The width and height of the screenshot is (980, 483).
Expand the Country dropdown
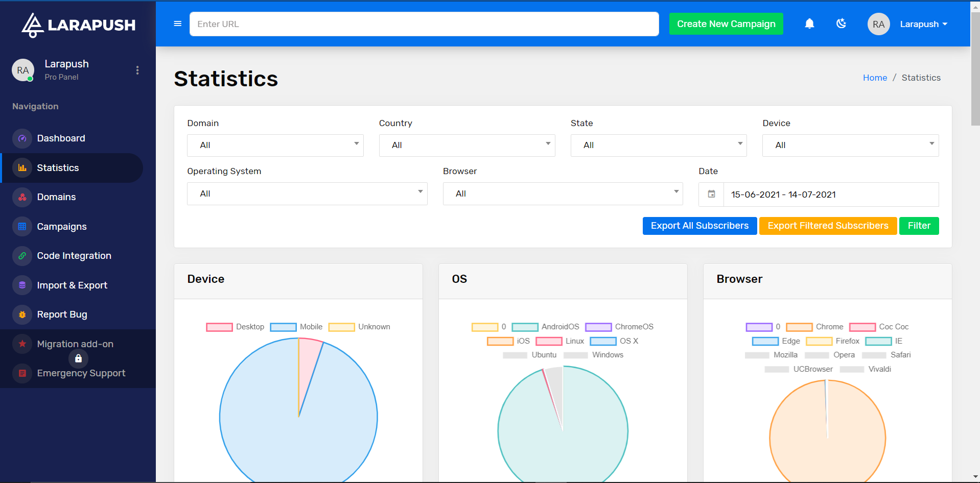point(467,146)
